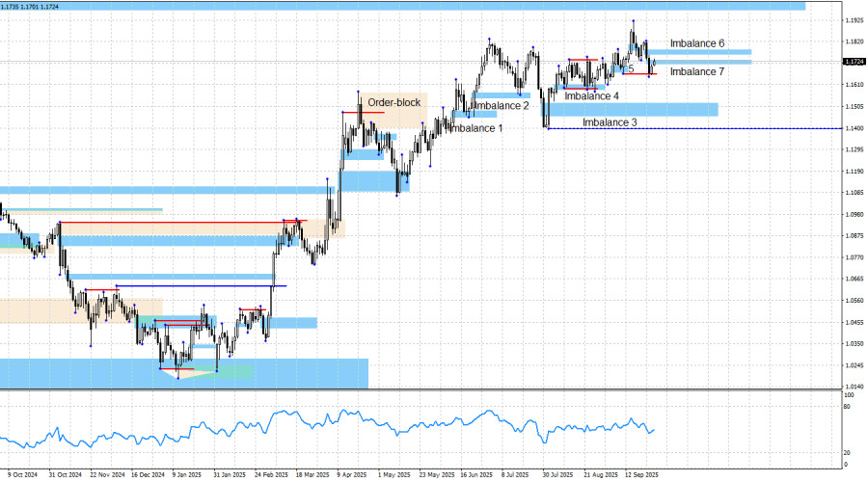Select the Imbalance 3 blue zone rectangle
This screenshot has height=482, width=868.
630,110
